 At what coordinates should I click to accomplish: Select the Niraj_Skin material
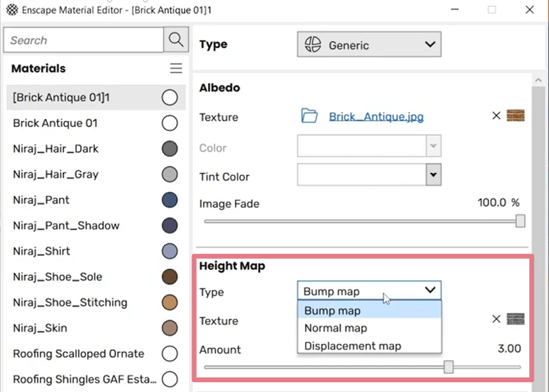[95, 328]
